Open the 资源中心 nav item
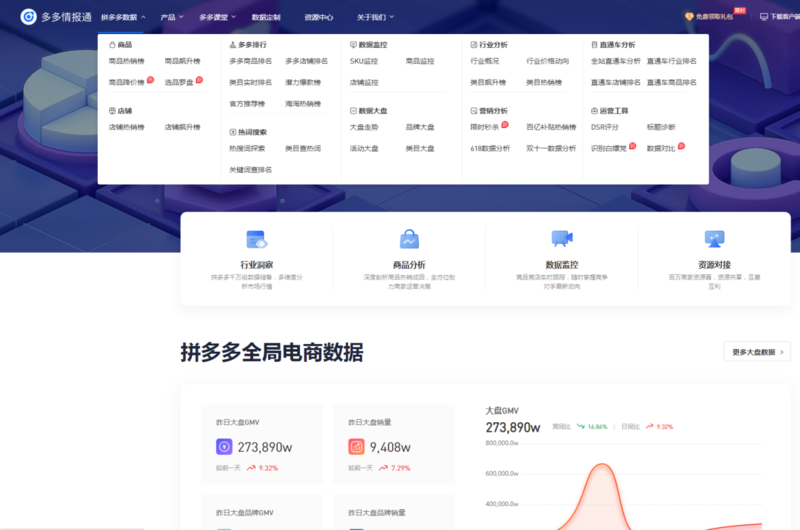 pos(318,17)
